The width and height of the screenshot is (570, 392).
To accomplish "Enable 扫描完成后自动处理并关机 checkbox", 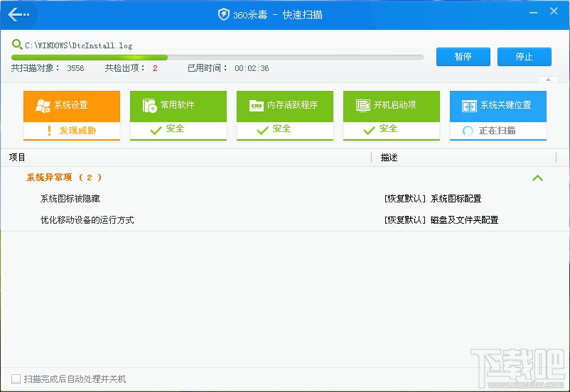I will click(x=16, y=379).
